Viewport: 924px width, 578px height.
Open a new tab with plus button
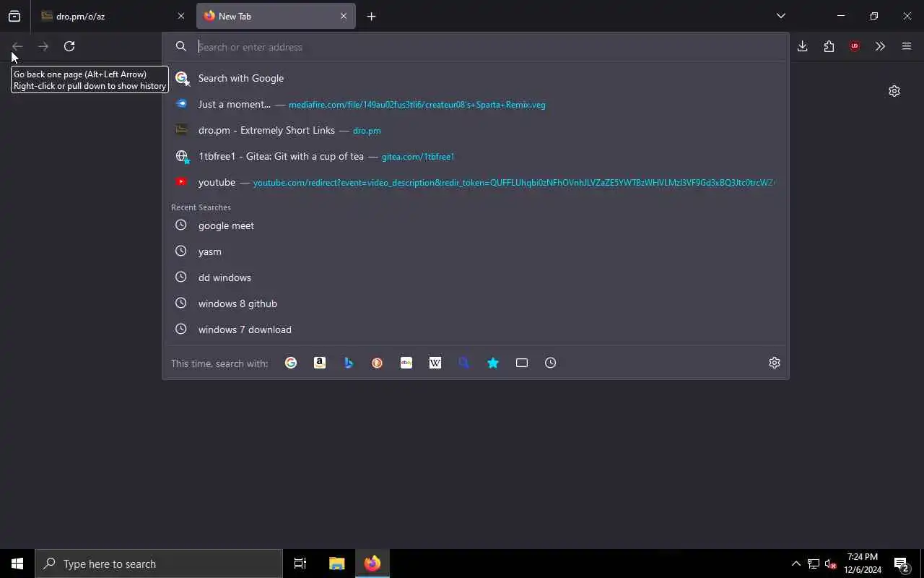[371, 16]
